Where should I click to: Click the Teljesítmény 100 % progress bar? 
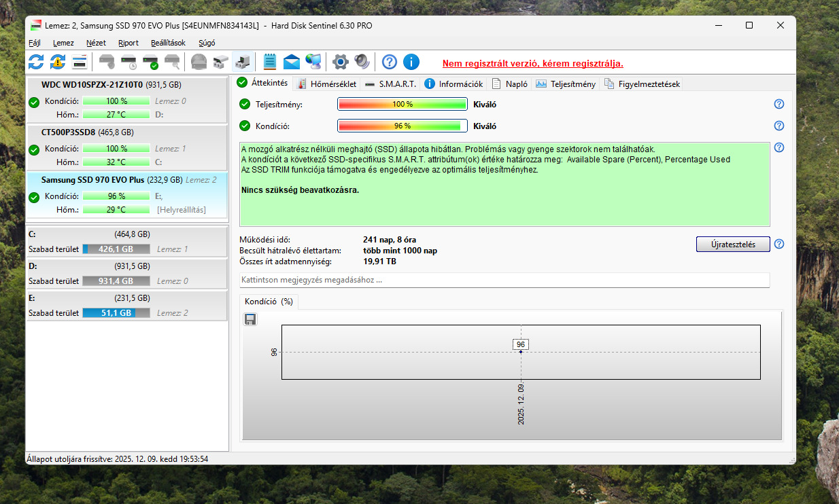click(x=403, y=104)
